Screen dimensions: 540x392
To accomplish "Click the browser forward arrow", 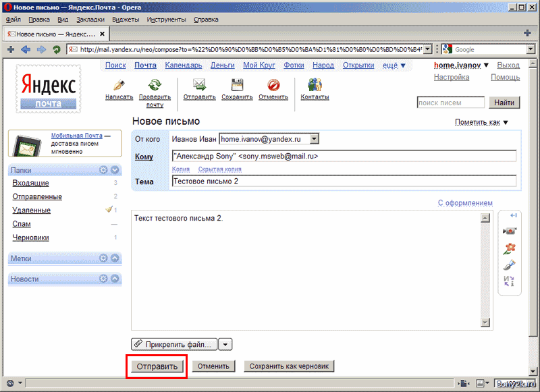I will [x=41, y=49].
